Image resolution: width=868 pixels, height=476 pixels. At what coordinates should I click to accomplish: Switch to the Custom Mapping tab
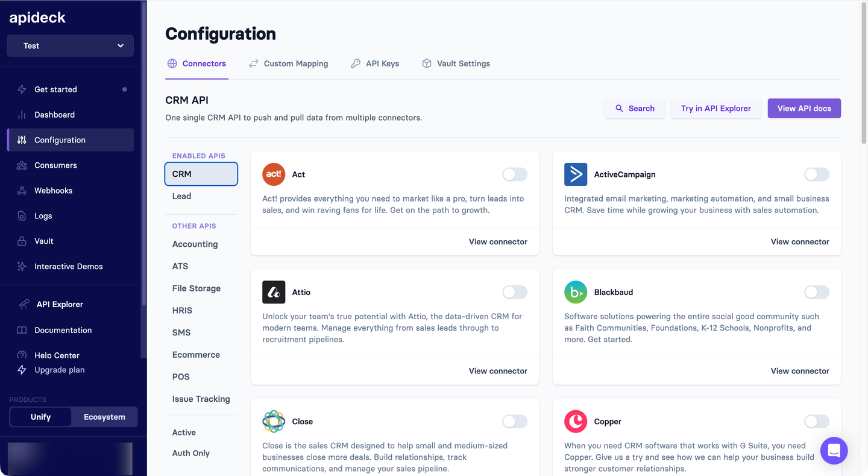coord(289,63)
